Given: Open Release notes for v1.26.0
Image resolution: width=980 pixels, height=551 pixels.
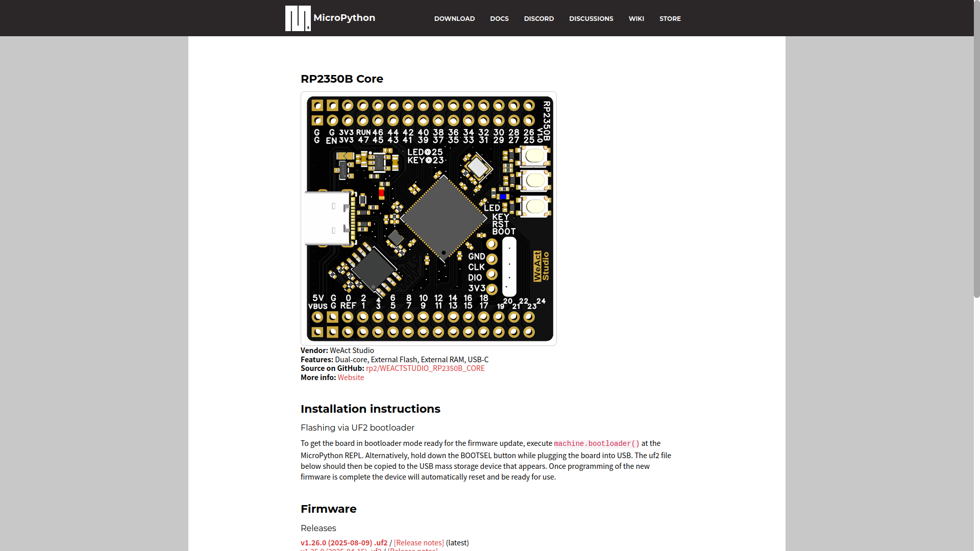Looking at the screenshot, I should pyautogui.click(x=419, y=543).
